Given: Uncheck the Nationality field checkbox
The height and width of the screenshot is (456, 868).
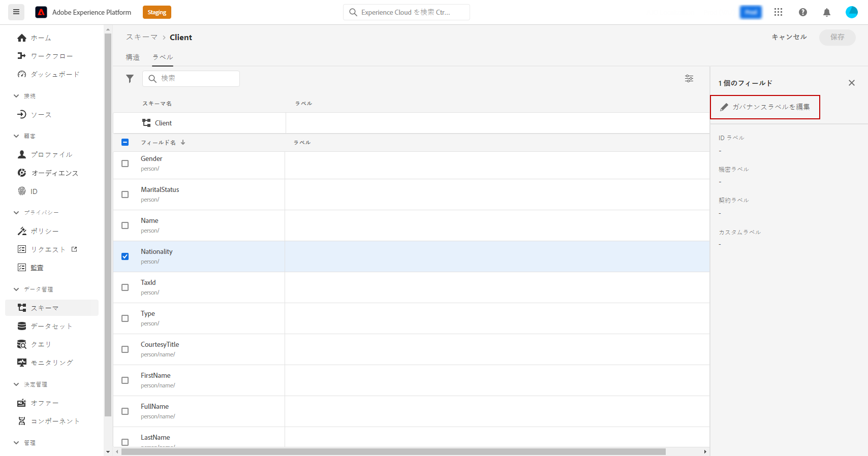Looking at the screenshot, I should pos(125,256).
